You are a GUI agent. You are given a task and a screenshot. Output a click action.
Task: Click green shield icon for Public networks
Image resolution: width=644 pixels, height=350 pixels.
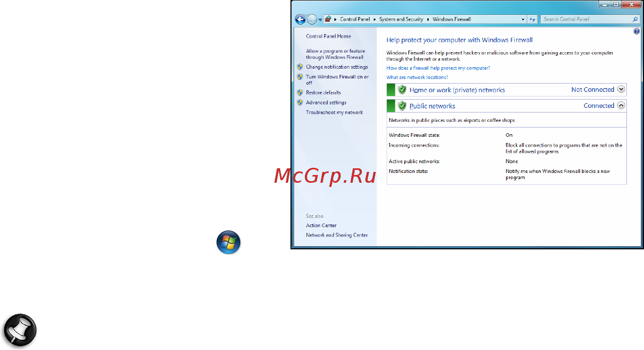click(402, 106)
